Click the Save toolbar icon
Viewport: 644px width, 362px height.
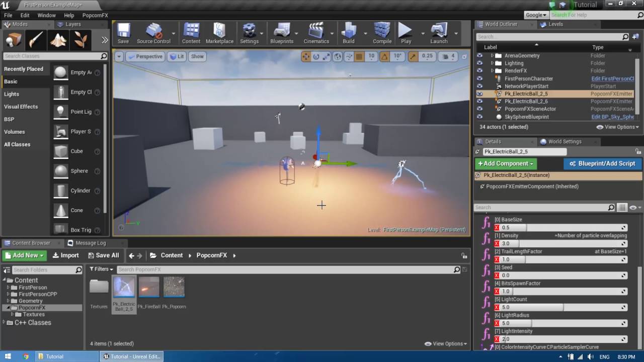coord(123,33)
